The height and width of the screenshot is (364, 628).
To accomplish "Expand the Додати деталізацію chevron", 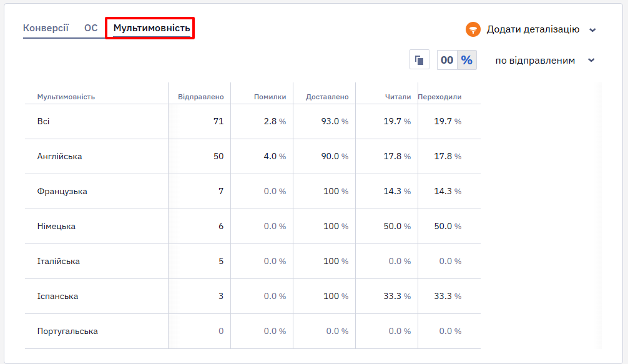I will tap(593, 30).
